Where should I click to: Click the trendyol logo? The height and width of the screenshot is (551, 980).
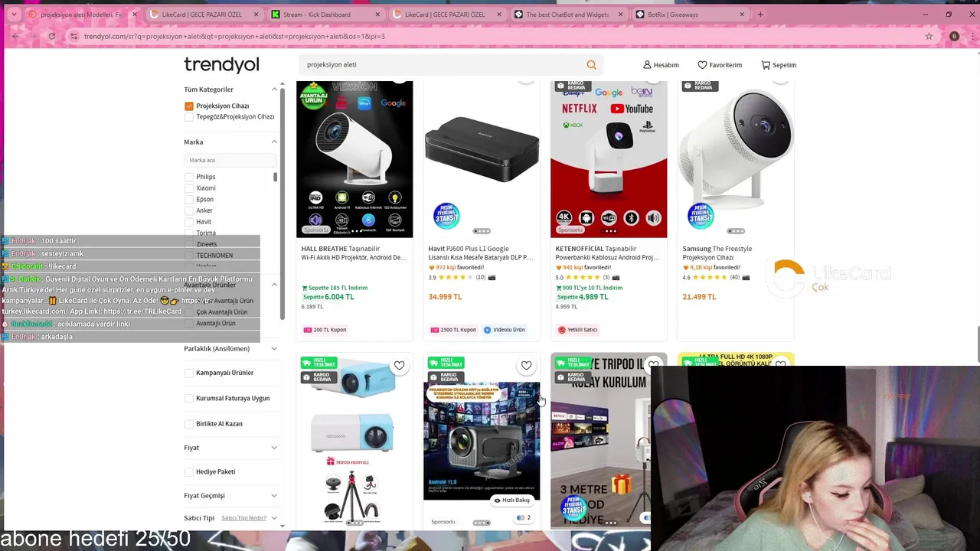[221, 65]
